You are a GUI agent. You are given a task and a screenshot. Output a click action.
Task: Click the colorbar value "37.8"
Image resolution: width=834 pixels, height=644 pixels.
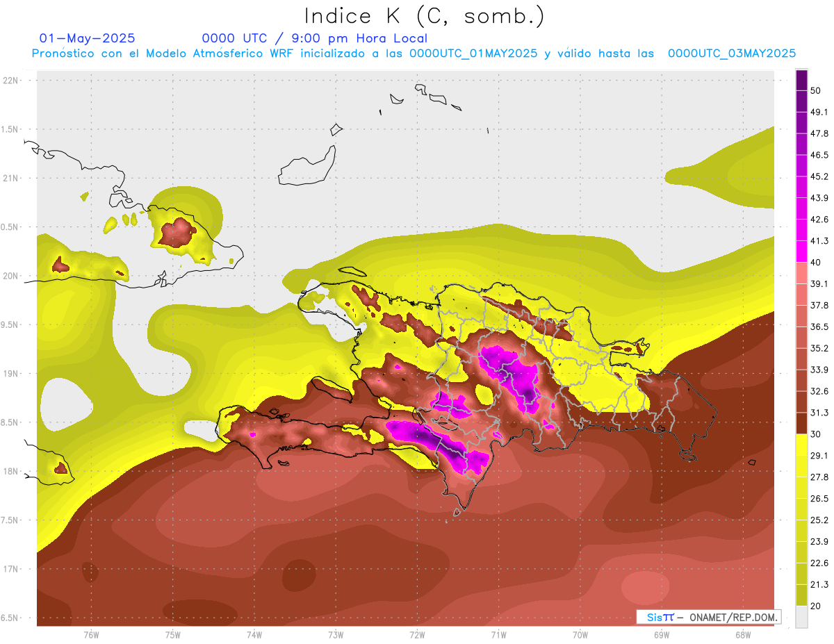pos(819,305)
